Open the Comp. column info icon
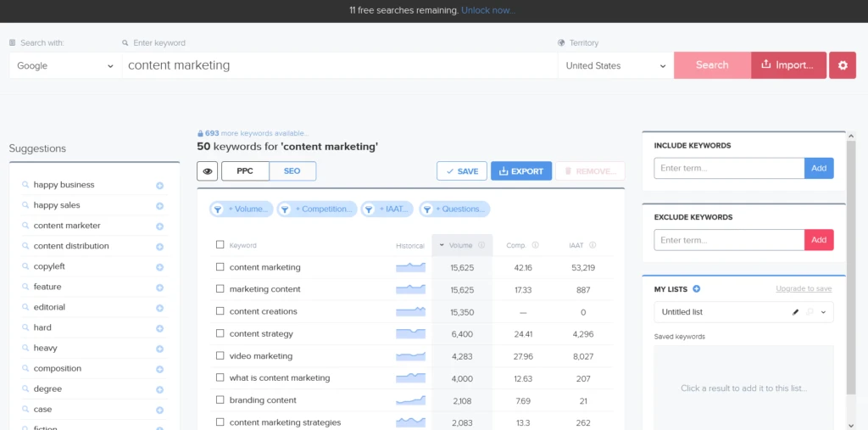Screen dimensions: 868x430 (x=536, y=245)
